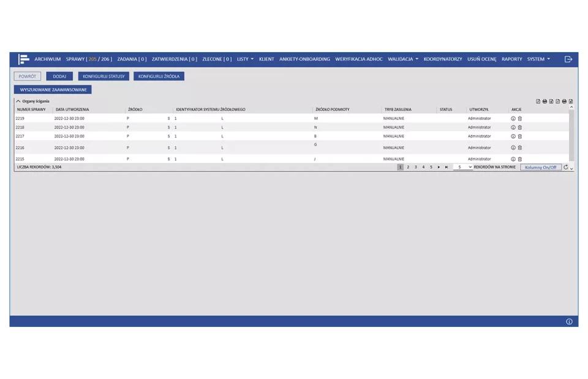Click the application logo in the navbar
This screenshot has width=588, height=379.
23,59
